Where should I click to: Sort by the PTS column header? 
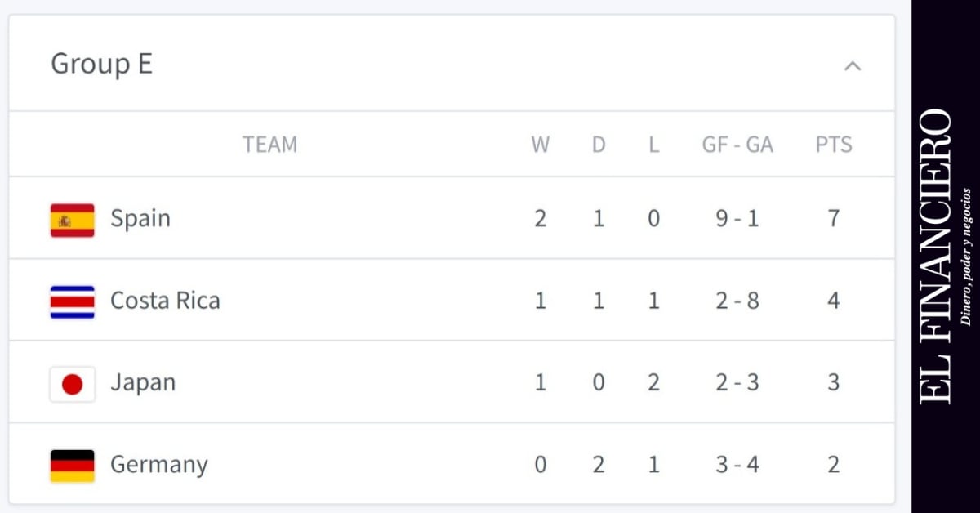pos(834,145)
